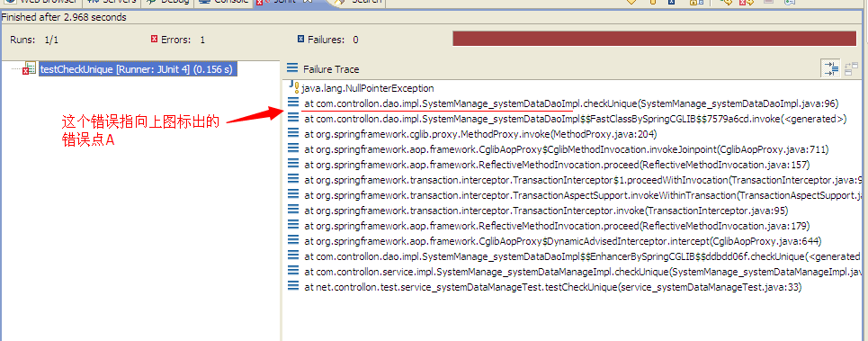Click the stack frame icon for testCheckUnique line 33
Image resolution: width=868 pixels, height=341 pixels.
click(x=293, y=287)
